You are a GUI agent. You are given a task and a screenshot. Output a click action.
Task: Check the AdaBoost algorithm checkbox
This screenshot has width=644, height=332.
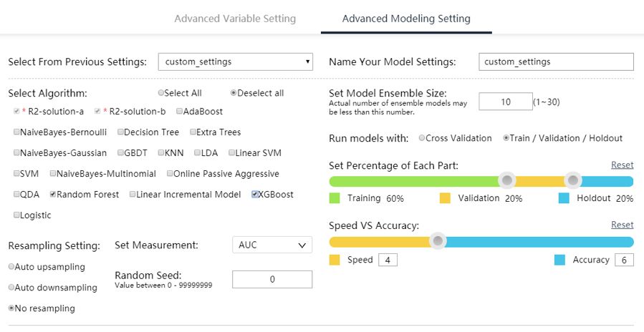tap(180, 112)
